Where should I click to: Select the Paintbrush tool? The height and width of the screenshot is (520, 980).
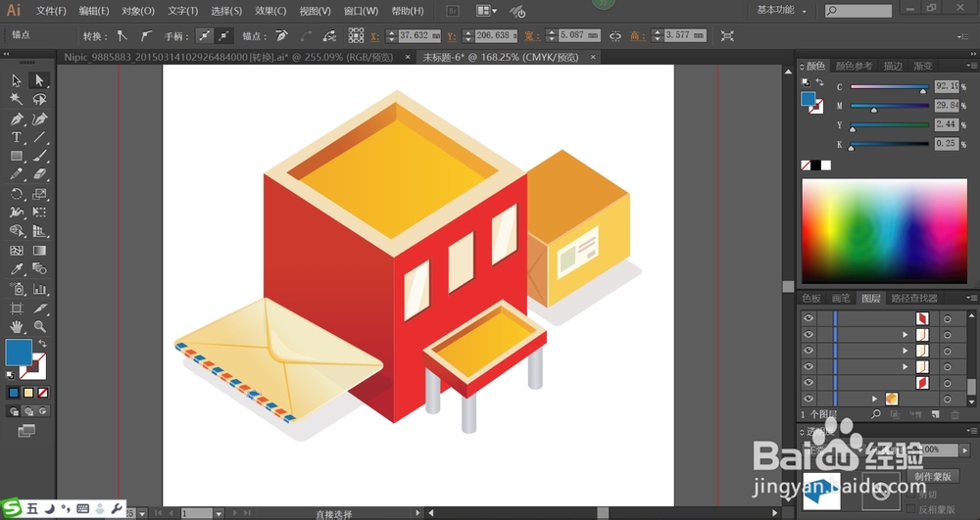click(x=39, y=156)
